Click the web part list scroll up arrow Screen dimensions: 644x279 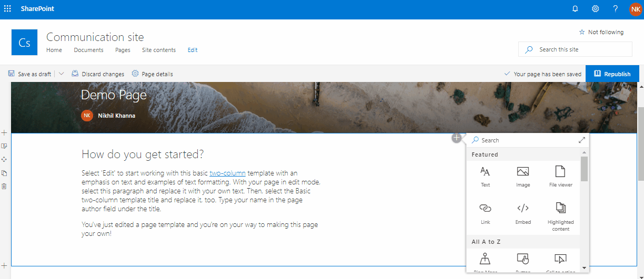coord(584,152)
